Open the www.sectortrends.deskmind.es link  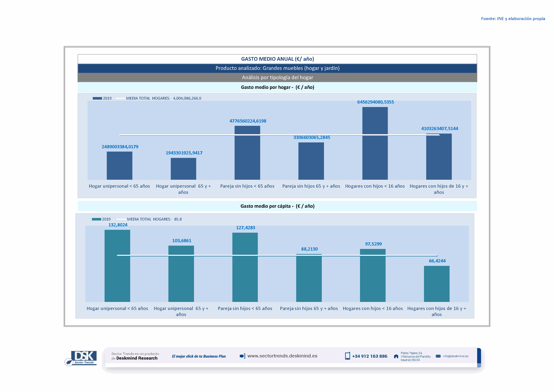[282, 356]
